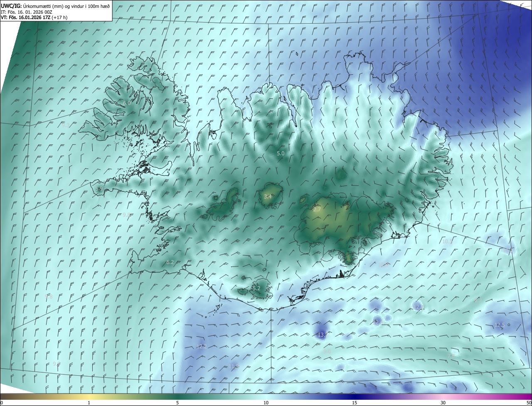The width and height of the screenshot is (532, 406).
Task: Click the color scale tick label '15'
Action: pos(355,403)
